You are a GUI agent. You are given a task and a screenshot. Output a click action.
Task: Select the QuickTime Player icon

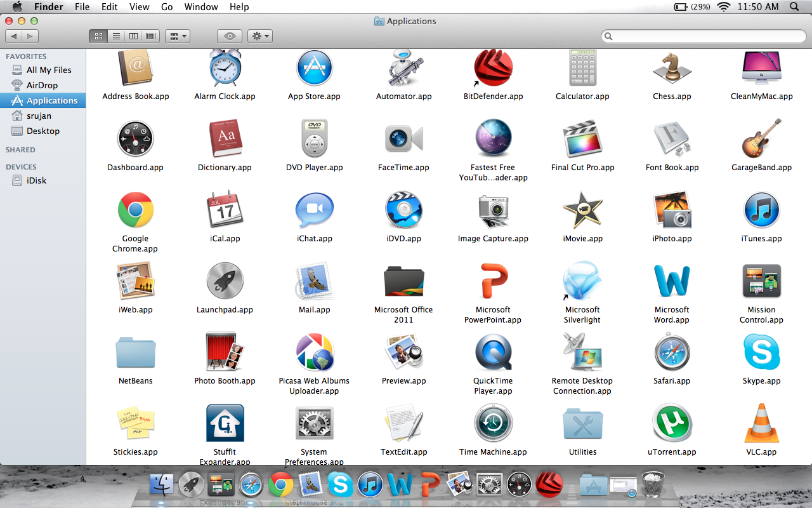[x=493, y=352]
